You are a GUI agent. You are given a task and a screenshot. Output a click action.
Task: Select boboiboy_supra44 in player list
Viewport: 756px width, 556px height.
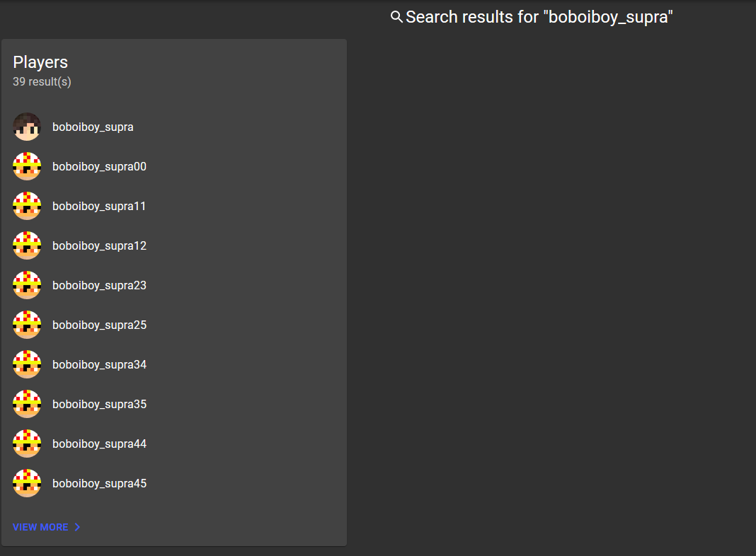[x=99, y=444]
